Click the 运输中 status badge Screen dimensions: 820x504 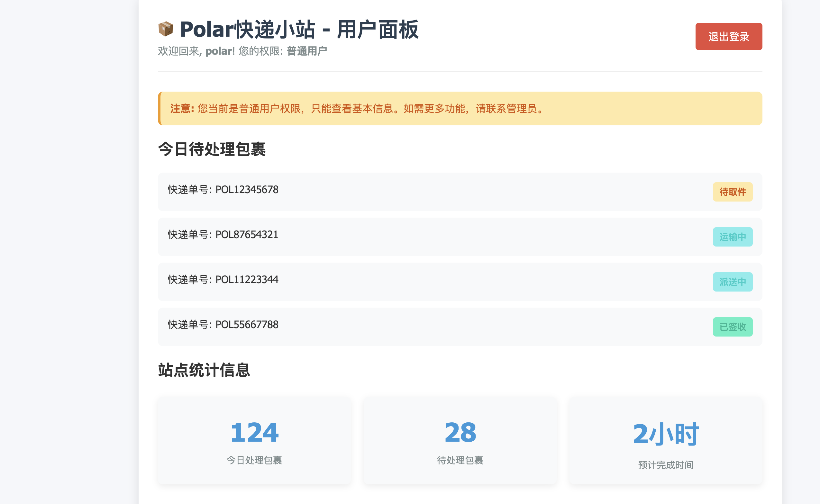pyautogui.click(x=732, y=237)
